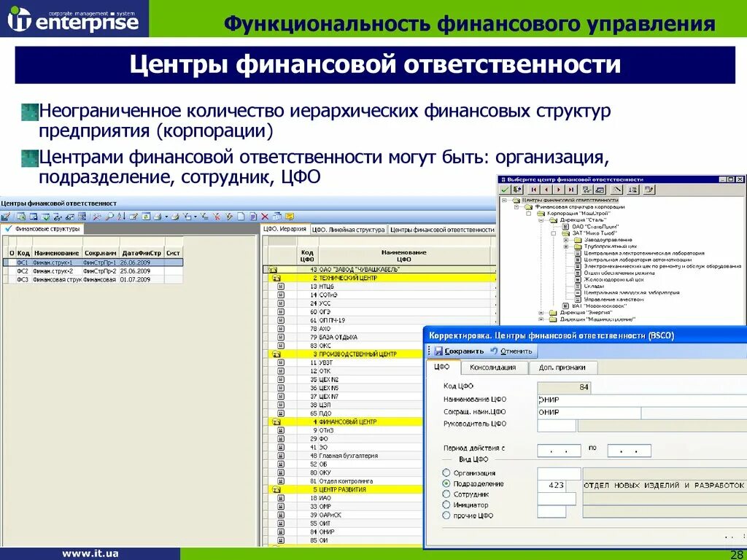
Task: Open the ЦФО. Линейная структура tab
Action: (348, 230)
